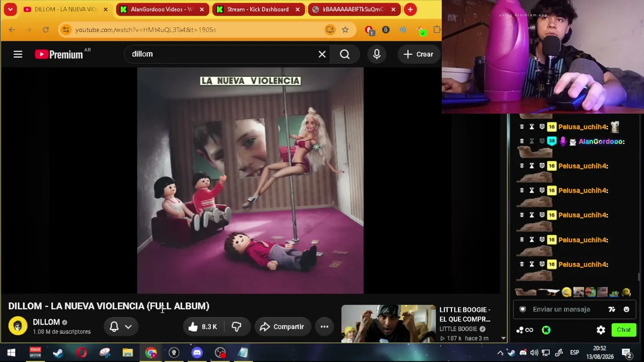Open Steam from the taskbar
644x362 pixels.
(58, 352)
